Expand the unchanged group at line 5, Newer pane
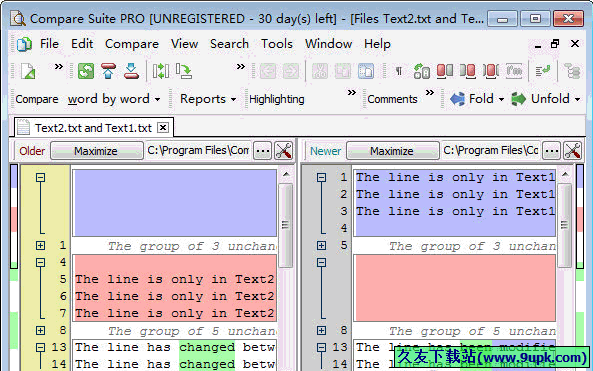593x371 pixels. pyautogui.click(x=321, y=245)
